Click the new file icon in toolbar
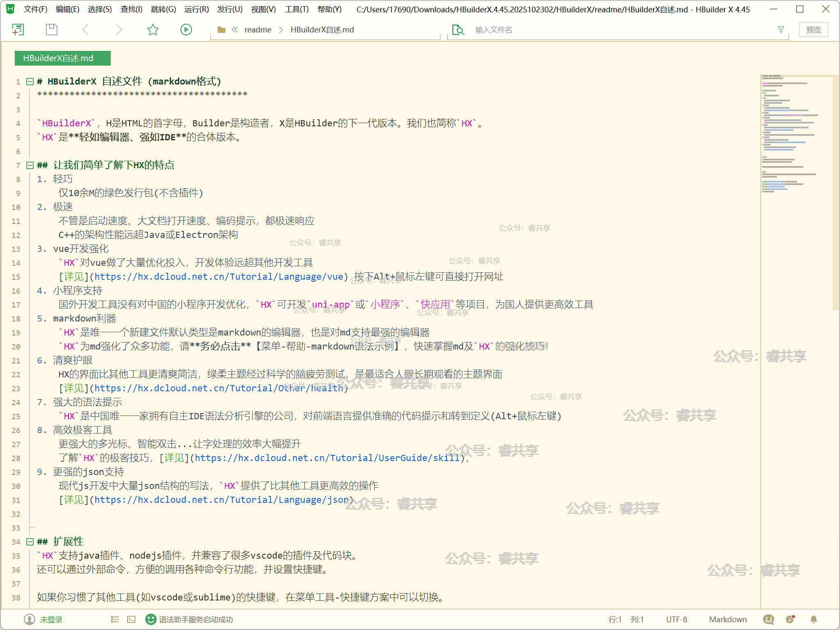 [18, 30]
